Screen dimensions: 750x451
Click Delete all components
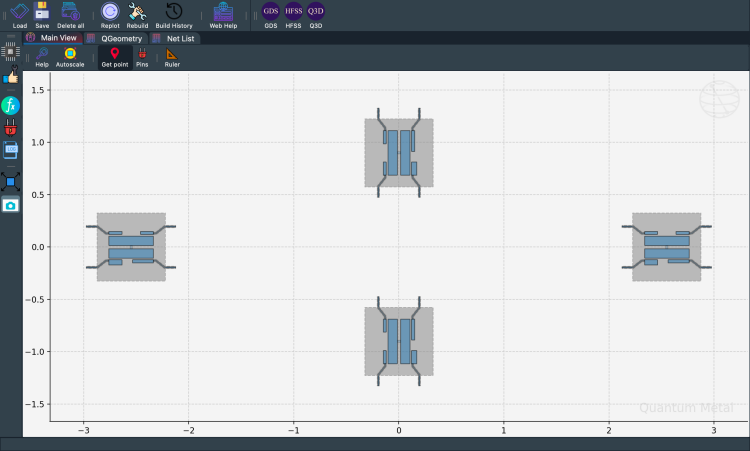point(70,15)
